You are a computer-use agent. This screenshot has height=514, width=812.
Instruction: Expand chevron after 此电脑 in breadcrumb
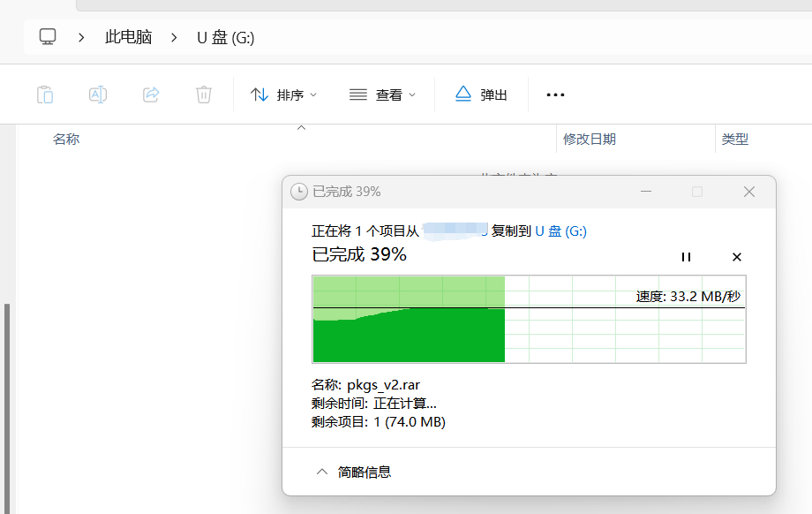175,37
